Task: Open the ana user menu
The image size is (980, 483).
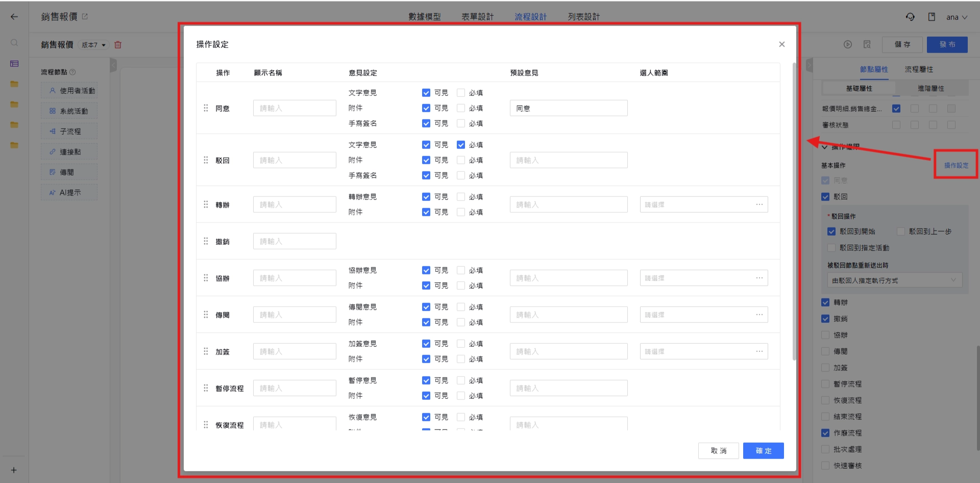Action: [x=957, y=17]
